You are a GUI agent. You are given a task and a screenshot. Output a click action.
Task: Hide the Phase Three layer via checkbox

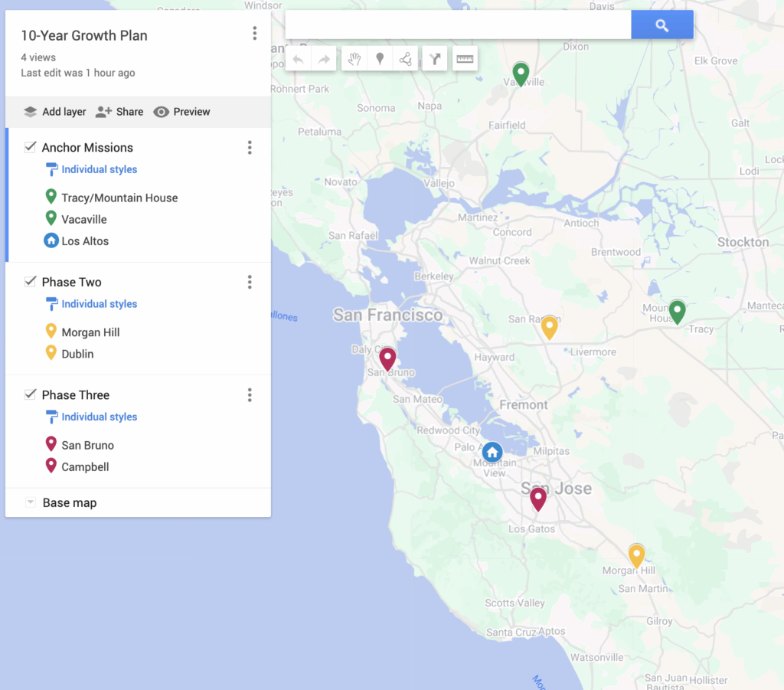[31, 394]
